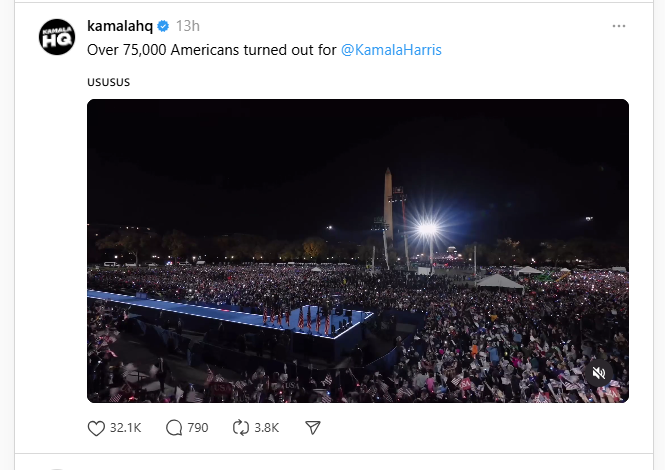Repost using the circular arrows icon

(x=240, y=428)
